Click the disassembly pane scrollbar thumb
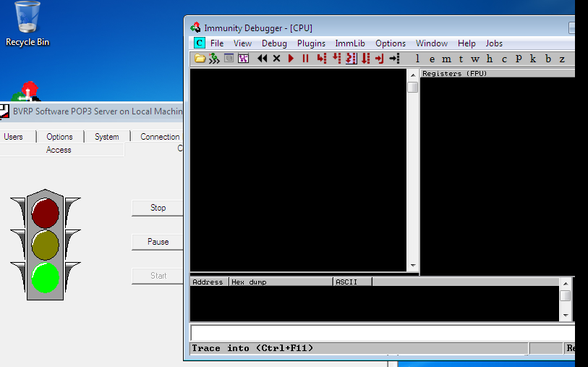The height and width of the screenshot is (367, 588). tap(413, 87)
